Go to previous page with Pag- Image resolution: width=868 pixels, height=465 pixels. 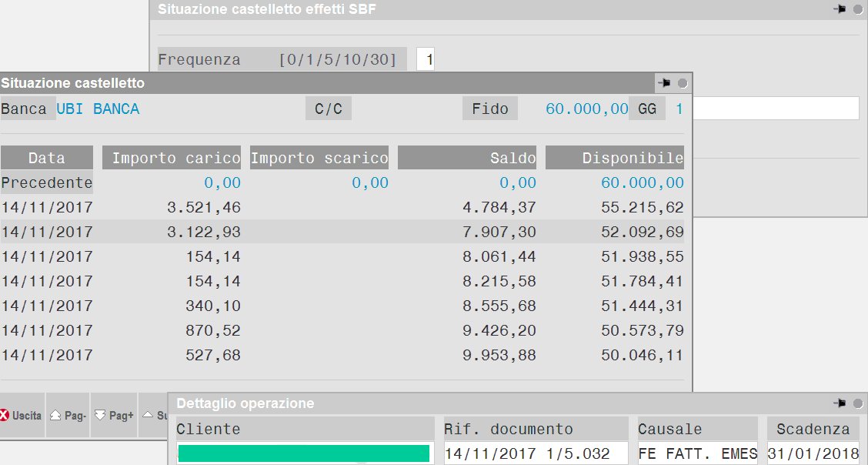[x=68, y=416]
